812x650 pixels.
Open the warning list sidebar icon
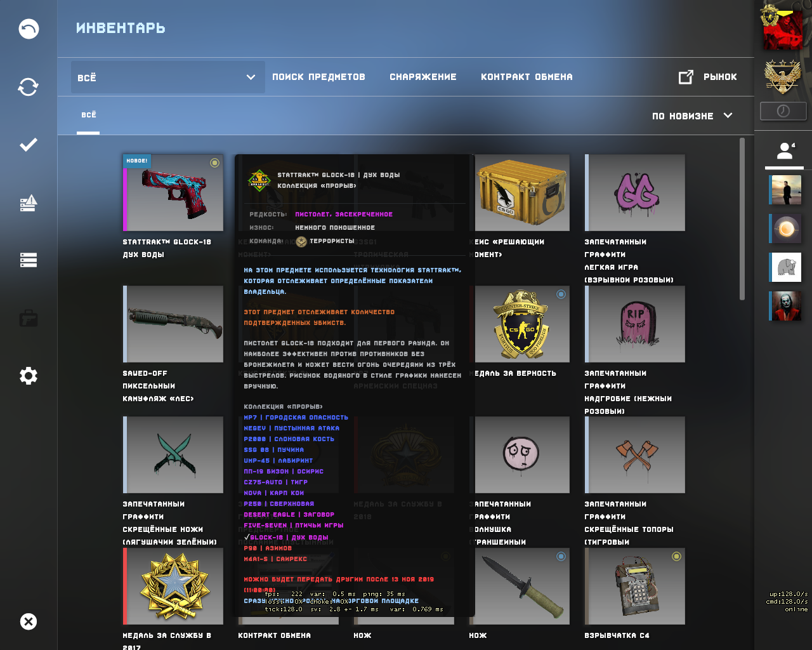[x=29, y=203]
